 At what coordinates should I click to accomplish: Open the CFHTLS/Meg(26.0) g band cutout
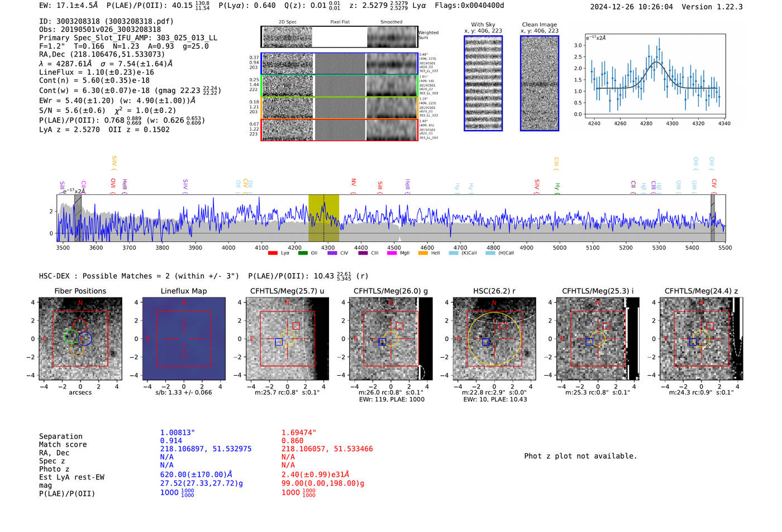(391, 339)
